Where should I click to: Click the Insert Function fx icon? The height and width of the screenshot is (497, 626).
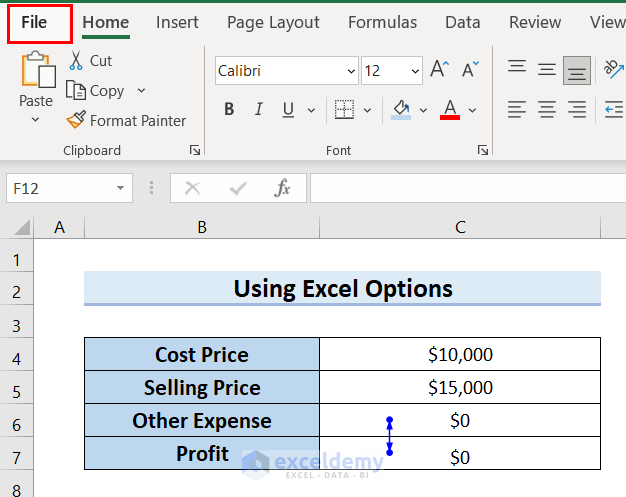coord(283,188)
